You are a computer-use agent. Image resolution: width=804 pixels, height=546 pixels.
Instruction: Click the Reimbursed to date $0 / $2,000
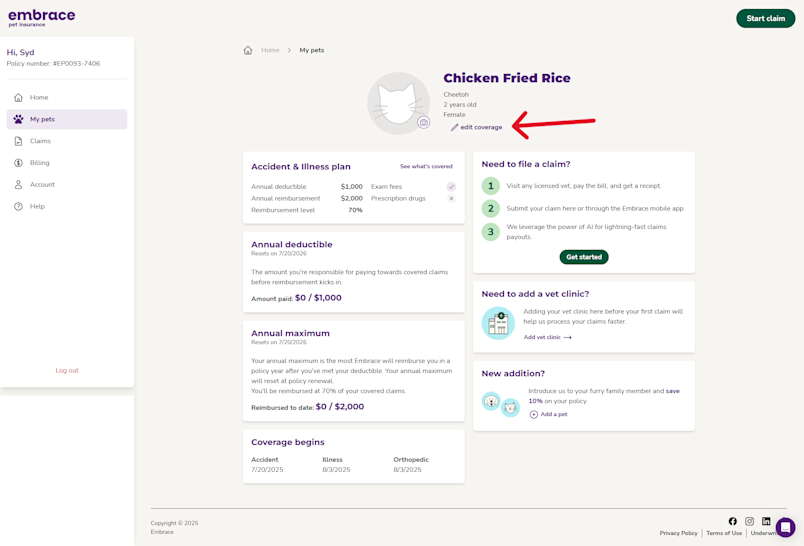pos(308,407)
